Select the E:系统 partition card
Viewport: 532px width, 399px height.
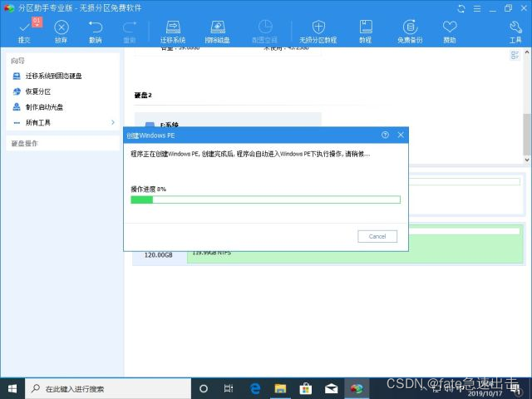coord(228,120)
